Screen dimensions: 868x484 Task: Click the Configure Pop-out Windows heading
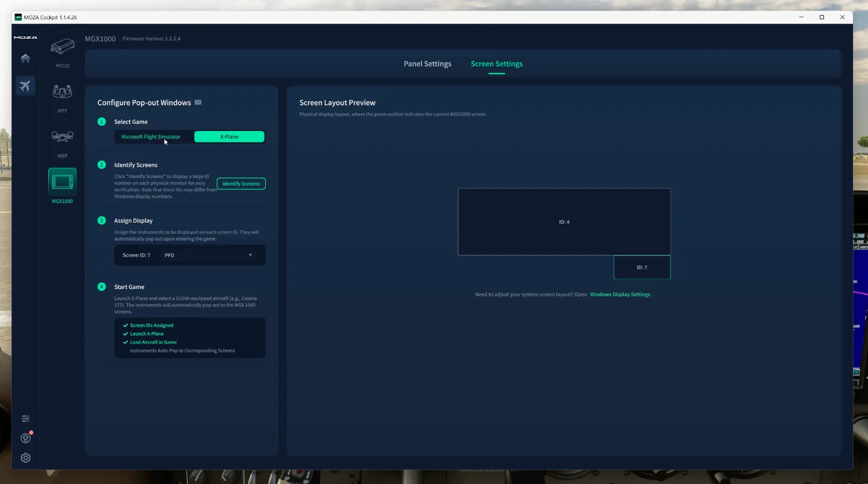[144, 102]
